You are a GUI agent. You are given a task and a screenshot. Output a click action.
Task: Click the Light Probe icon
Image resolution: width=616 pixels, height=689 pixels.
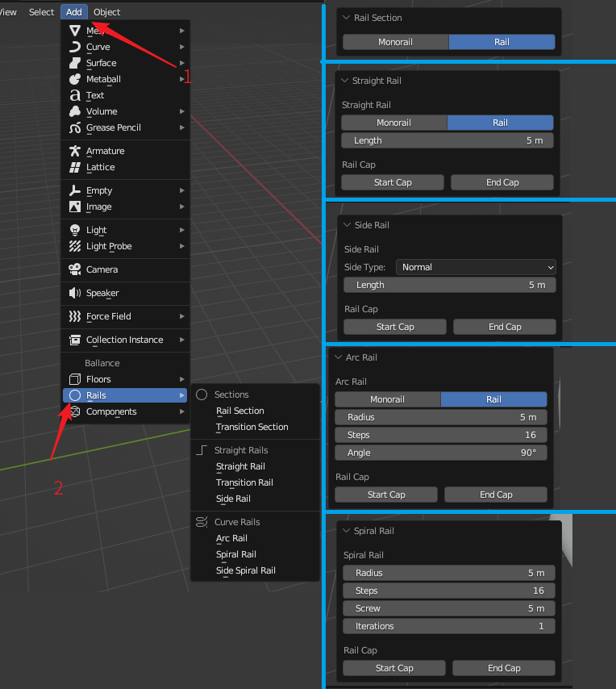point(74,246)
